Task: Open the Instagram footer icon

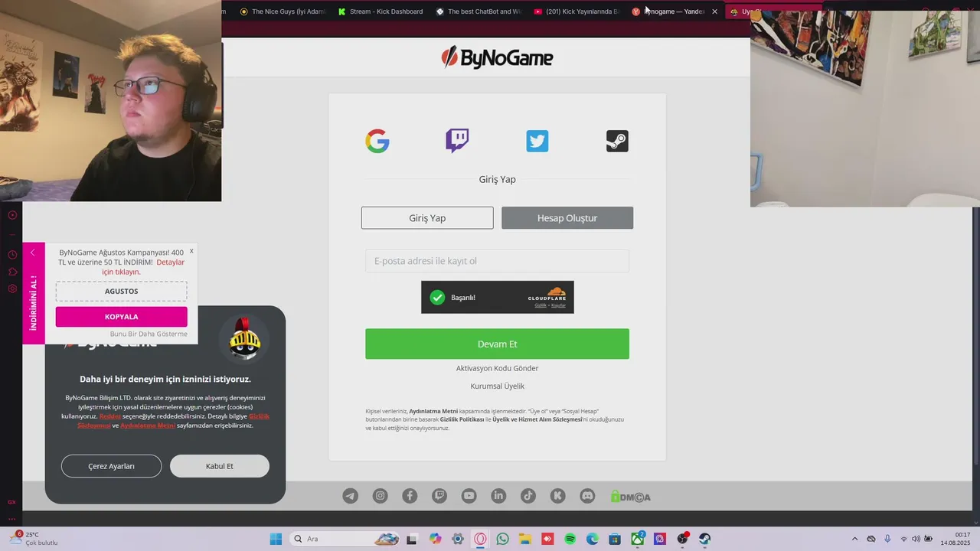Action: (380, 496)
